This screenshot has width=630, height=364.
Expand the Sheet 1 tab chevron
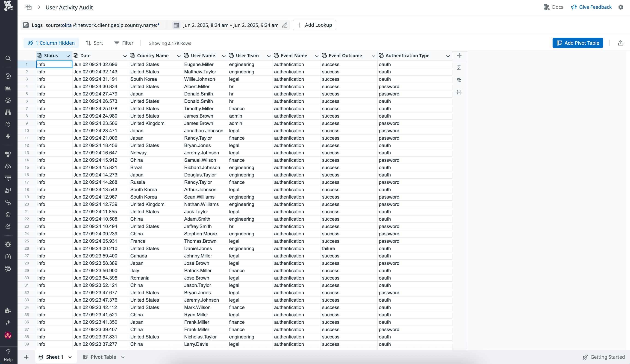coord(70,357)
